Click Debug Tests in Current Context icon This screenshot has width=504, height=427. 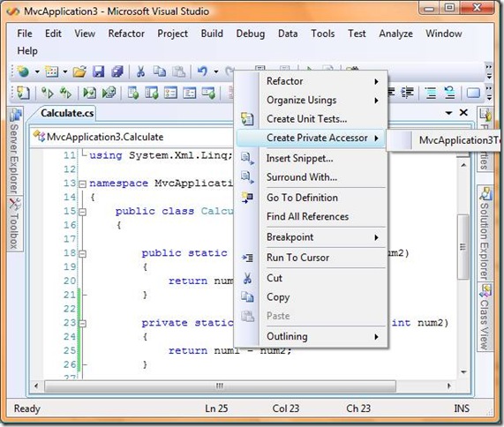pyautogui.click(x=89, y=94)
